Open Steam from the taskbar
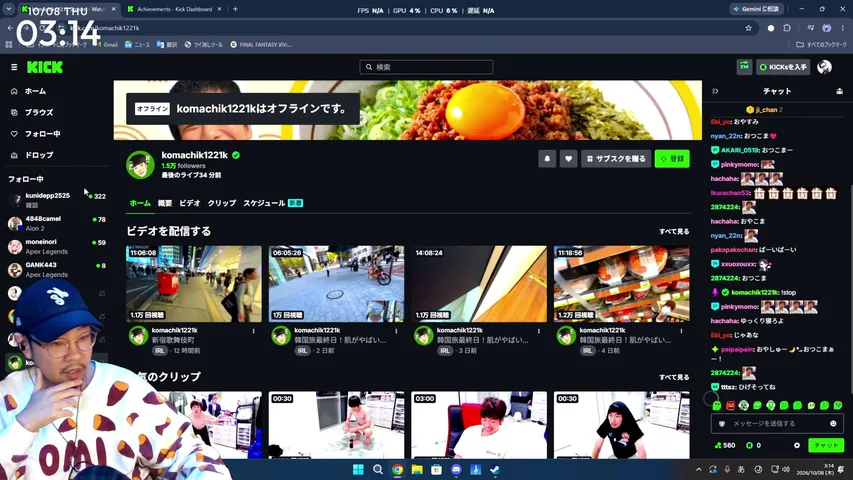This screenshot has height=480, width=853. tap(495, 470)
